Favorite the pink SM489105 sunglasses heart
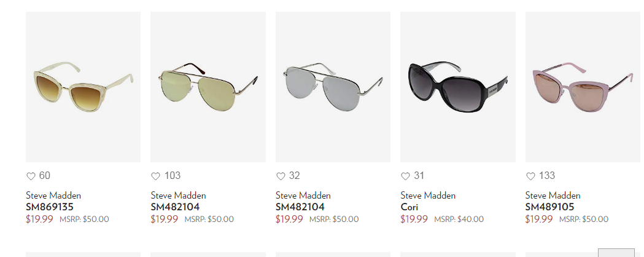This screenshot has height=257, width=644. (x=530, y=176)
